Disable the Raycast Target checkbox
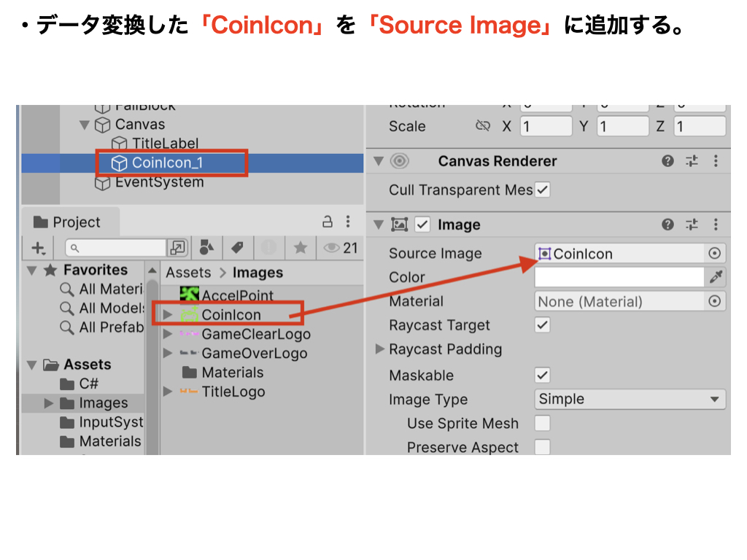This screenshot has height=560, width=747. 542,325
